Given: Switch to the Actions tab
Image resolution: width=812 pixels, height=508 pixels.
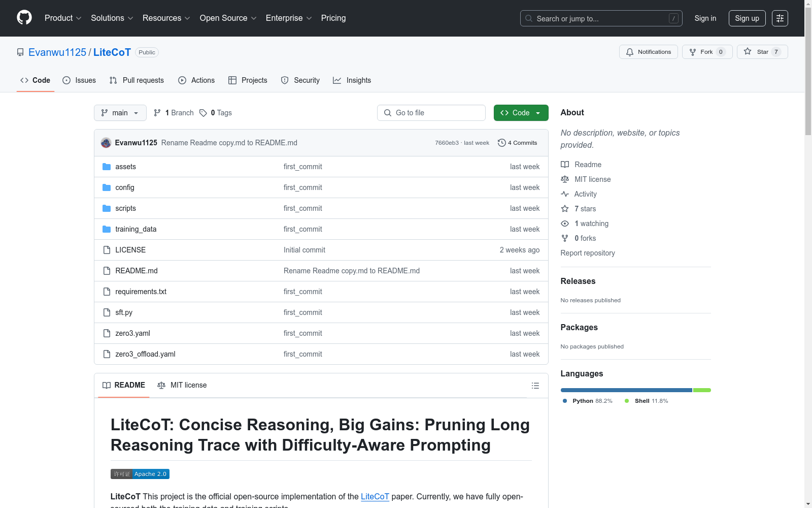Looking at the screenshot, I should [x=196, y=80].
